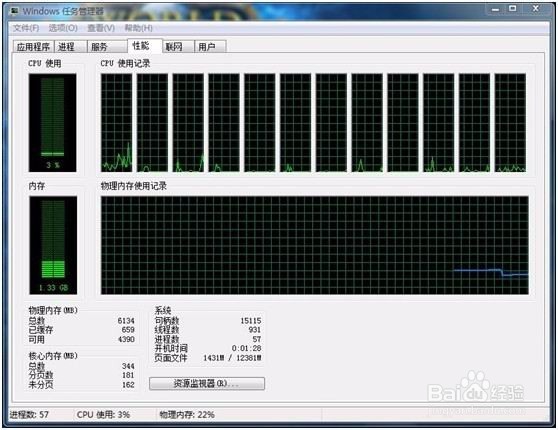Click the 开机时间 value 0:01:28
This screenshot has width=558, height=430.
(246, 348)
